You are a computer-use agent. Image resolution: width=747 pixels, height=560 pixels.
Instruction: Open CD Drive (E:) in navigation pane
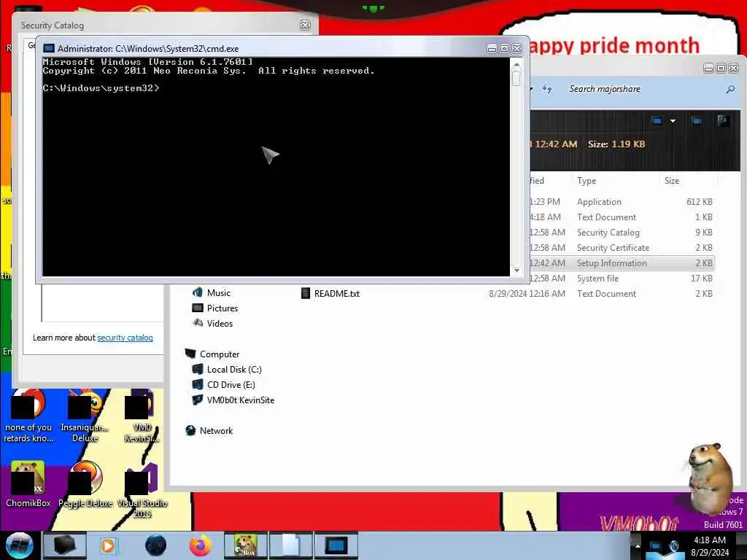[231, 385]
